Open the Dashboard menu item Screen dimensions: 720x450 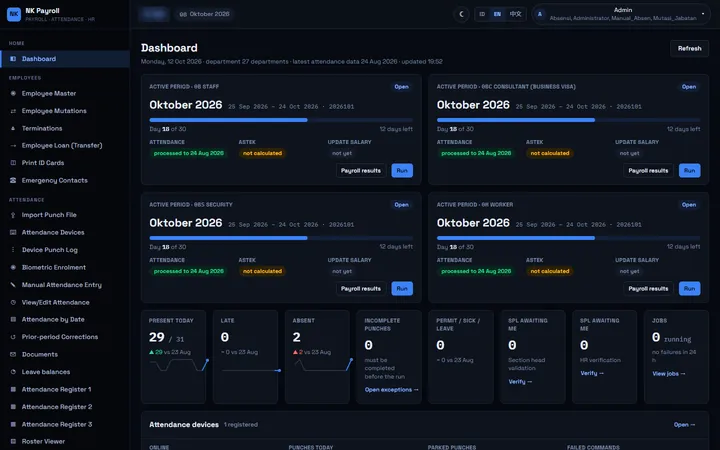tap(65, 59)
